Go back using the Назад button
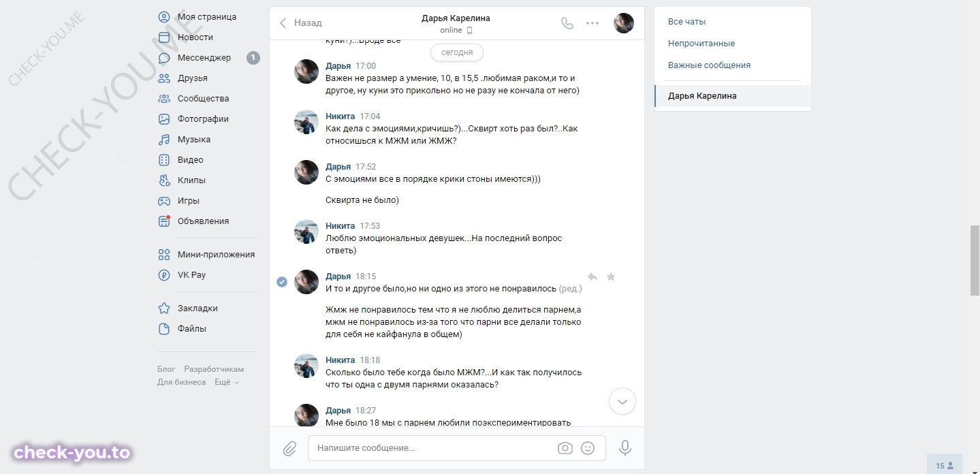 point(300,23)
